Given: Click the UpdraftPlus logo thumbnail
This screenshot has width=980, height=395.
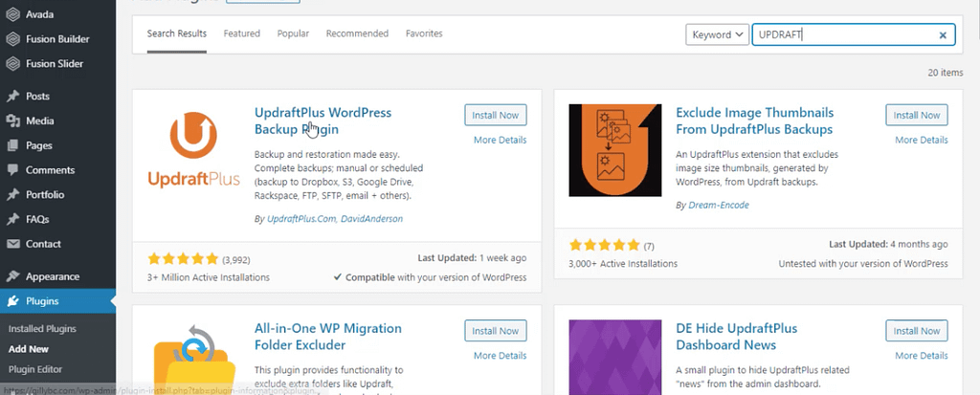Looking at the screenshot, I should pyautogui.click(x=193, y=150).
